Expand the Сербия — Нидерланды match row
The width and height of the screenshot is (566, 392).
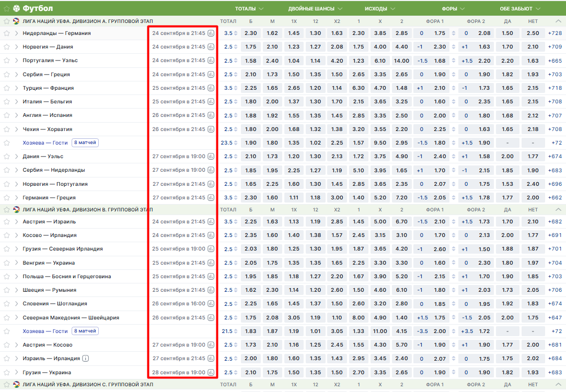16,170
